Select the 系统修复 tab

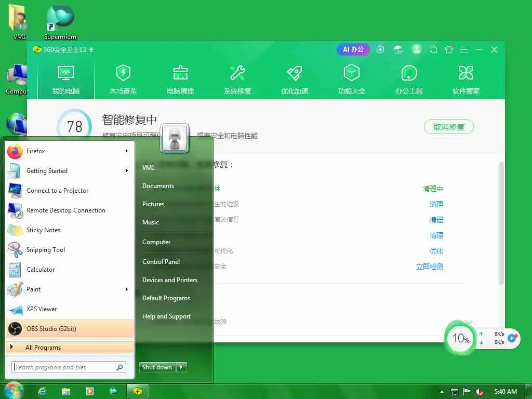click(x=237, y=80)
